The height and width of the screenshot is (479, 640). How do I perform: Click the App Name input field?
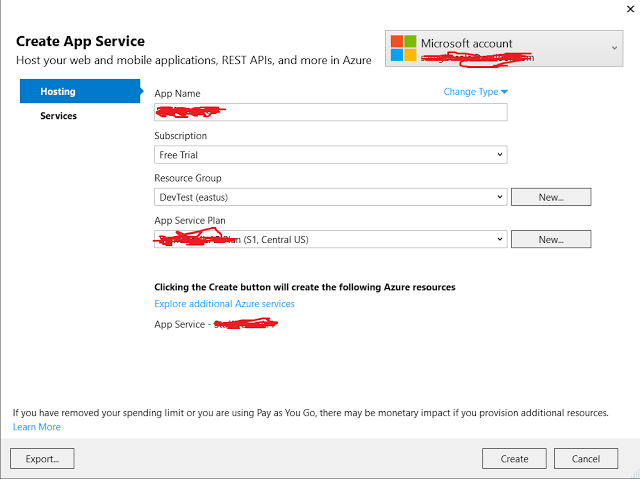(331, 112)
